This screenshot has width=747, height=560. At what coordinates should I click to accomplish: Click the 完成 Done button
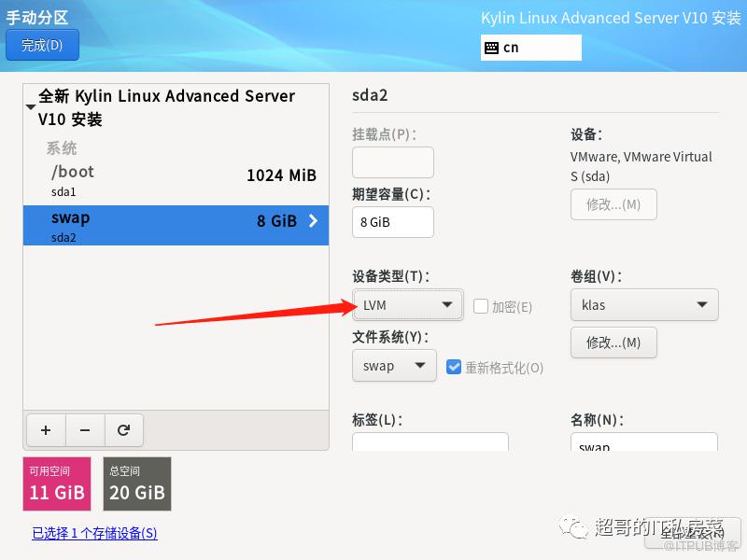42,45
